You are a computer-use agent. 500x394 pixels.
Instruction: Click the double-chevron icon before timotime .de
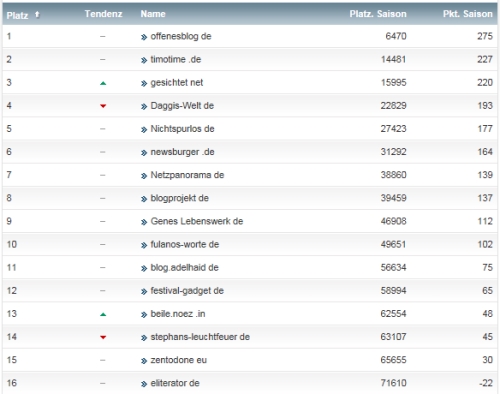pos(144,60)
